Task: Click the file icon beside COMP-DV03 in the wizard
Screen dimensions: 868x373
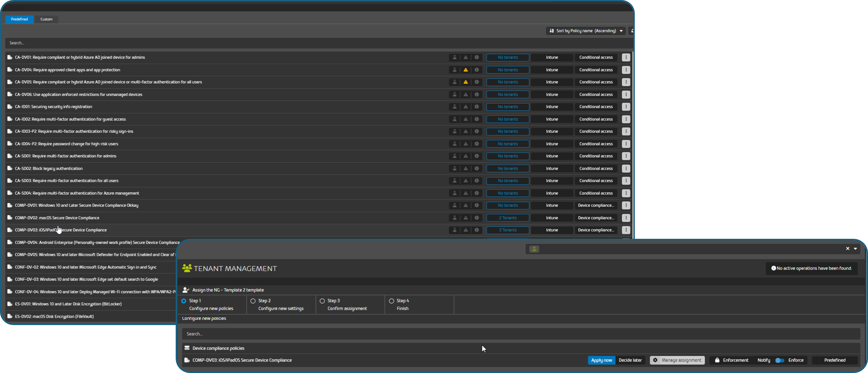Action: [187, 360]
